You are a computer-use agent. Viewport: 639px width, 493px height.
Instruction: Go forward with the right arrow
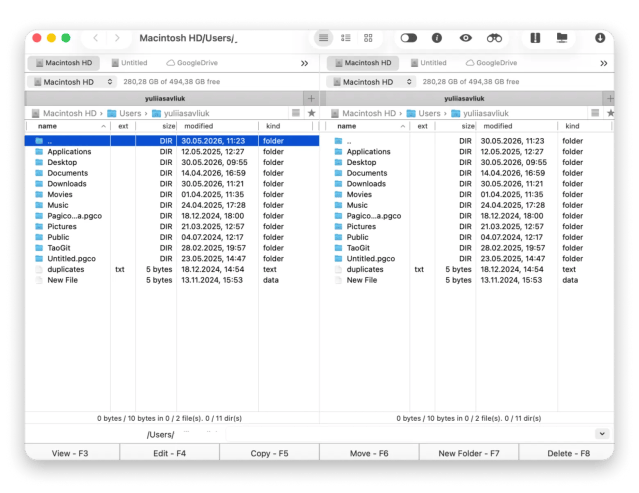click(117, 38)
